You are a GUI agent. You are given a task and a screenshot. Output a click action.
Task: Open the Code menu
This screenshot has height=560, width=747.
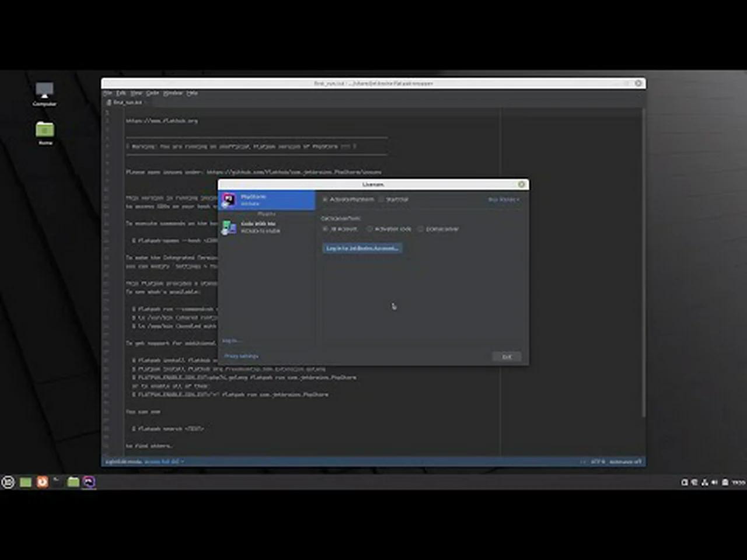[153, 93]
